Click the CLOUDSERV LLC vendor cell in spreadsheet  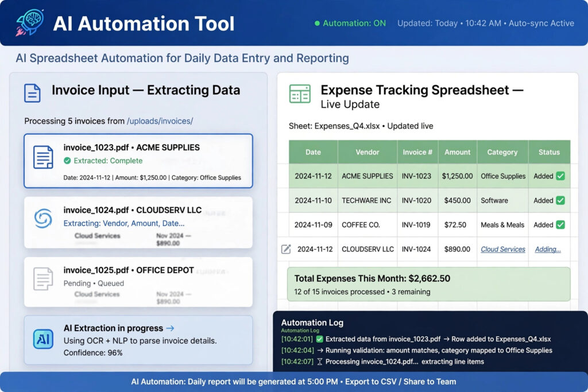click(367, 249)
